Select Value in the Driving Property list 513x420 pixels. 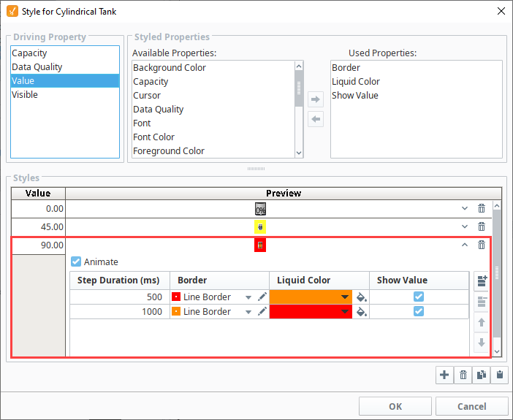point(65,81)
